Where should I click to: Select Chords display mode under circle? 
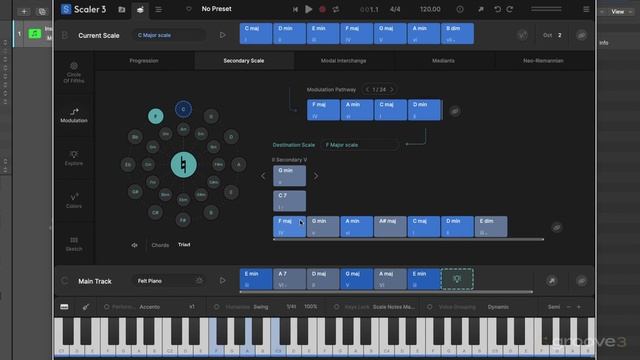click(x=160, y=245)
